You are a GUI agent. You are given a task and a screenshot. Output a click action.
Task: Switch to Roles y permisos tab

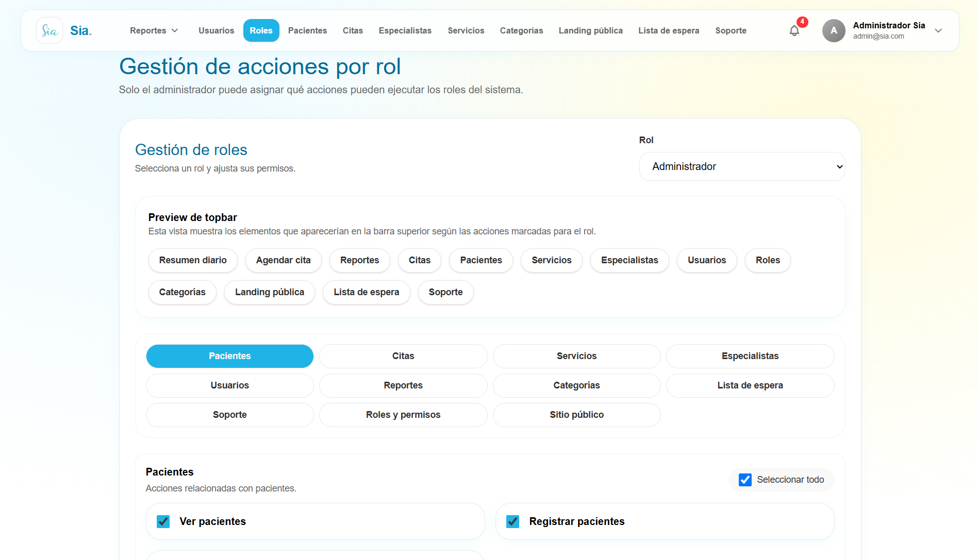(x=403, y=415)
